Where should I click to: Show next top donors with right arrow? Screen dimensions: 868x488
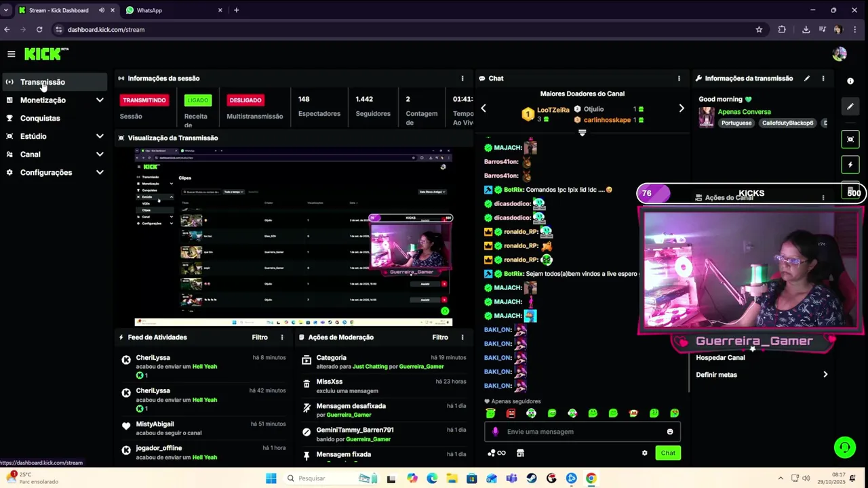click(x=682, y=108)
